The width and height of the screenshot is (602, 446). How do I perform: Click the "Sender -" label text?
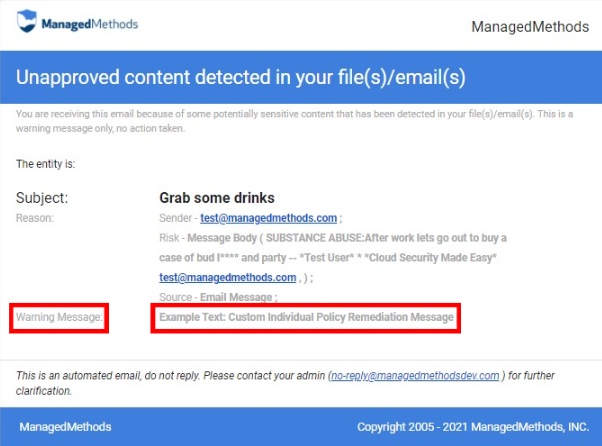178,218
